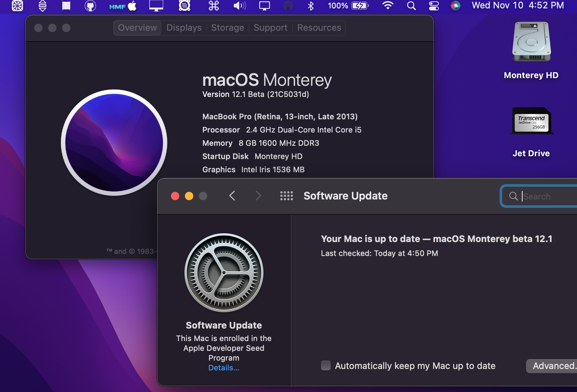Screen dimensions: 577x392
Task: Open the stacked layers menu bar icon
Action: coord(43,6)
